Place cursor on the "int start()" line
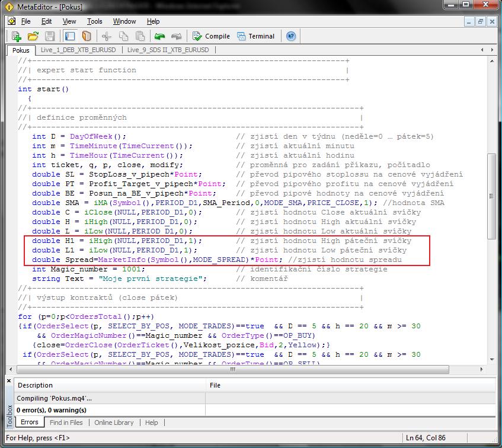This screenshot has width=502, height=448. 43,89
